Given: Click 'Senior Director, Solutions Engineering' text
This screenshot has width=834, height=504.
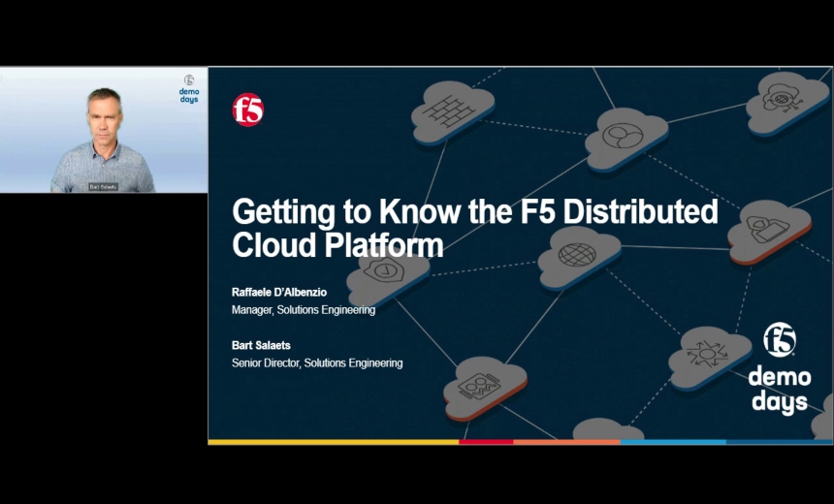Looking at the screenshot, I should (317, 363).
